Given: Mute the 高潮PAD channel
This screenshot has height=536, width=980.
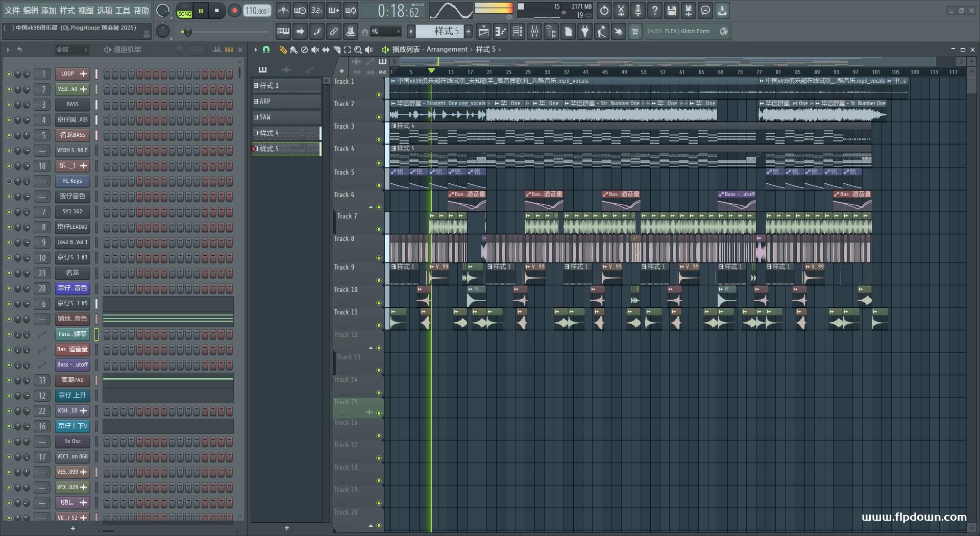Looking at the screenshot, I should coord(9,380).
